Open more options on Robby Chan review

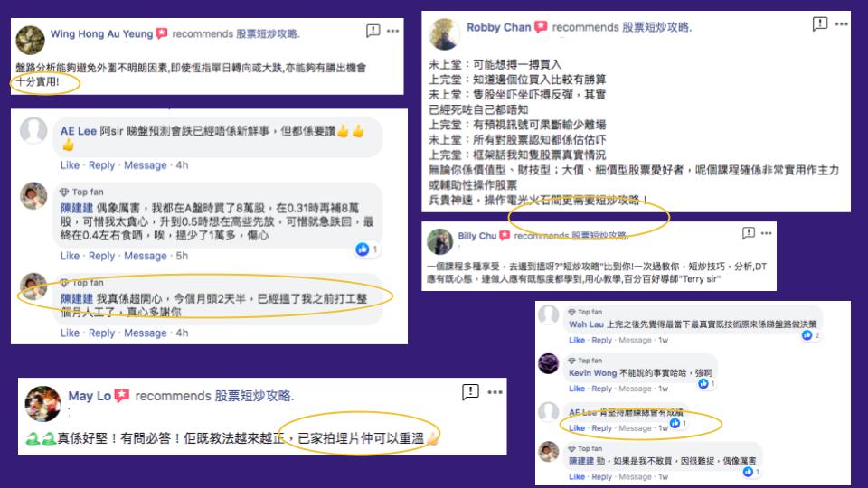pyautogui.click(x=842, y=24)
